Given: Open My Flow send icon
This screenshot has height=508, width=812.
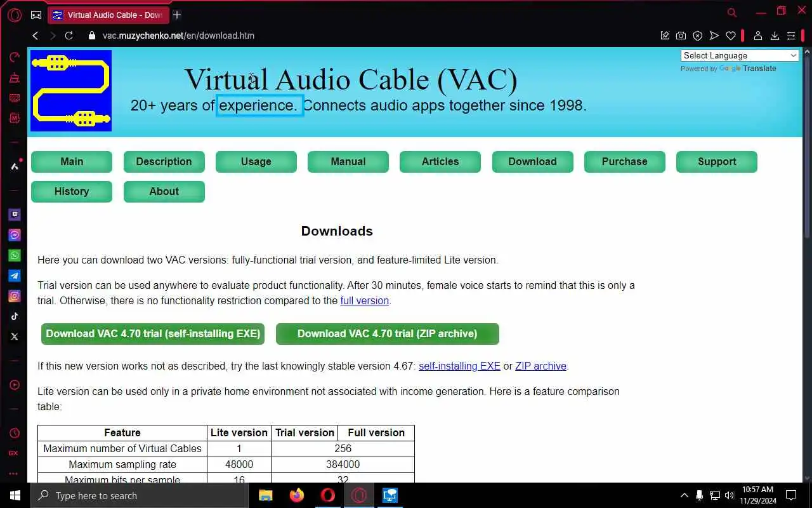Looking at the screenshot, I should [714, 36].
